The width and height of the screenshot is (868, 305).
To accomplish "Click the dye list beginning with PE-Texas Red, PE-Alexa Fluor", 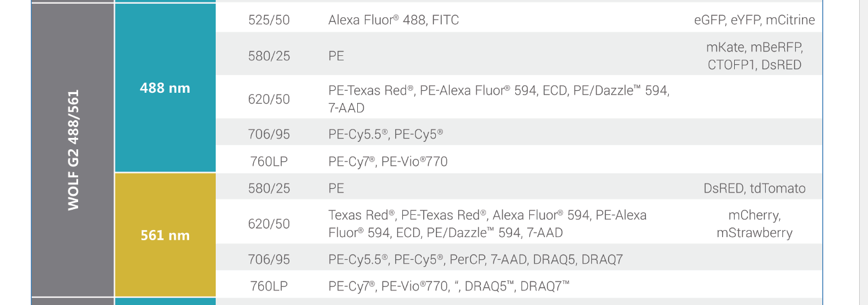I will click(498, 99).
